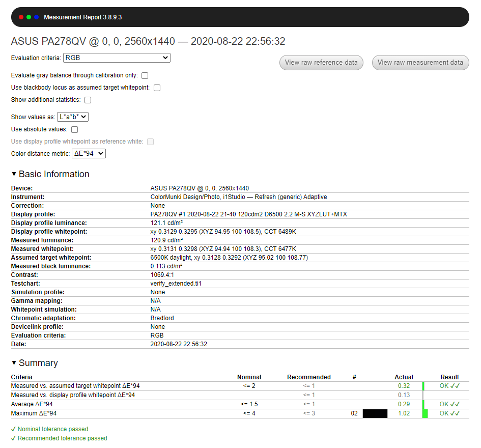Screen dimensions: 481x448
Task: Click the Measured black luminance value 0.113 cd/m²
Action: [166, 266]
